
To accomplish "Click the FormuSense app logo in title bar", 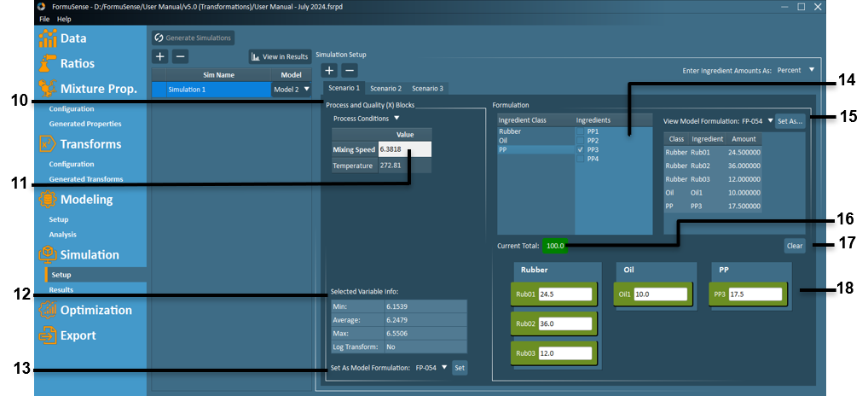I will point(41,7).
